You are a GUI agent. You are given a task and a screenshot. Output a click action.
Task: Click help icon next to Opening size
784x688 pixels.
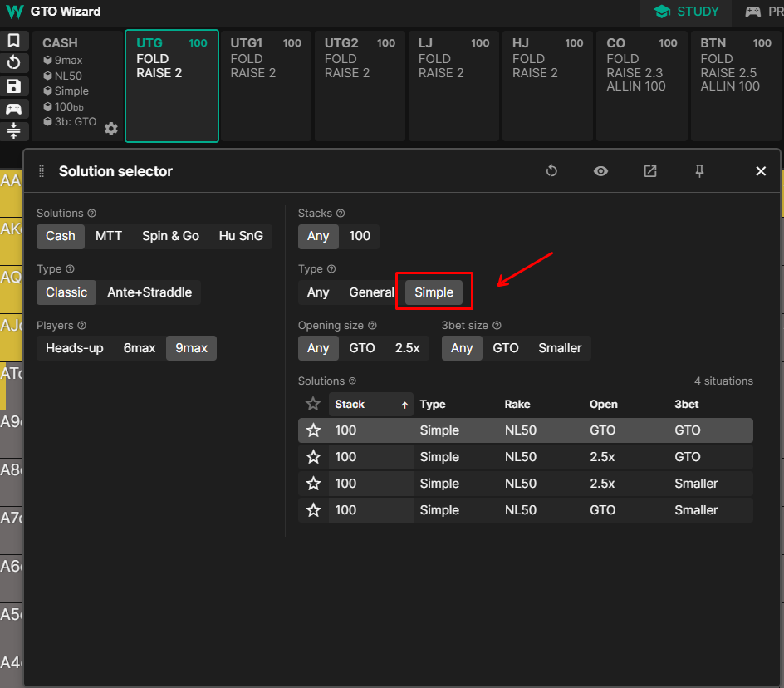(x=373, y=325)
